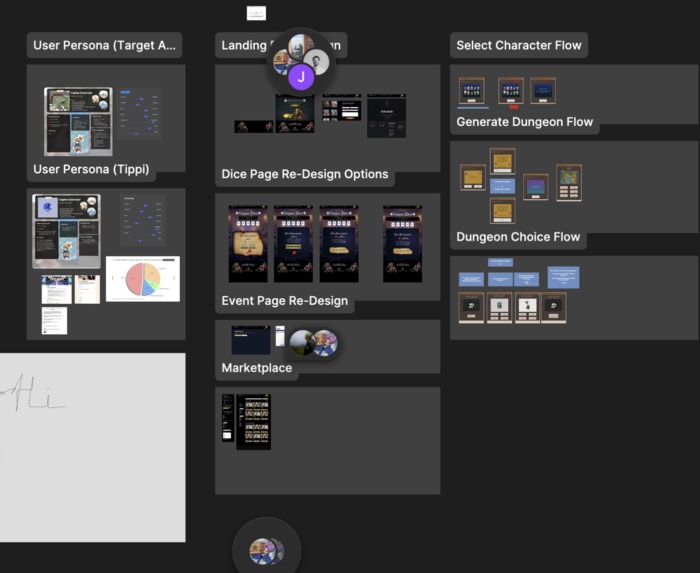Select the slider chart beside Tippi persona card

[x=142, y=220]
